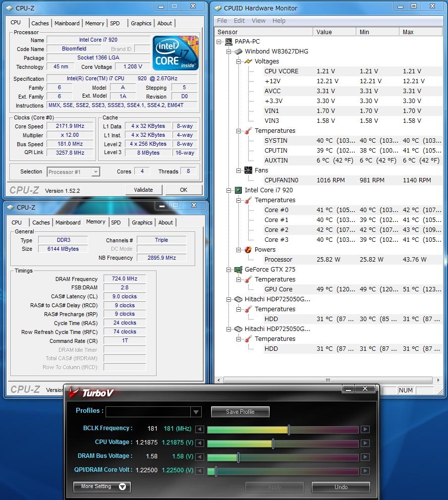The image size is (448, 500).
Task: Increase DRAM Bus Voltage with right arrow
Action: (365, 457)
